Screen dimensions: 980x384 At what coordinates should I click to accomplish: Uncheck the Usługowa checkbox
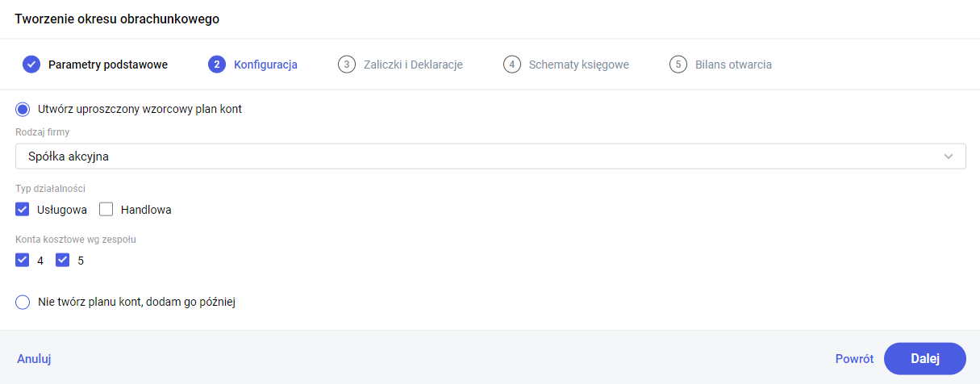coord(23,210)
